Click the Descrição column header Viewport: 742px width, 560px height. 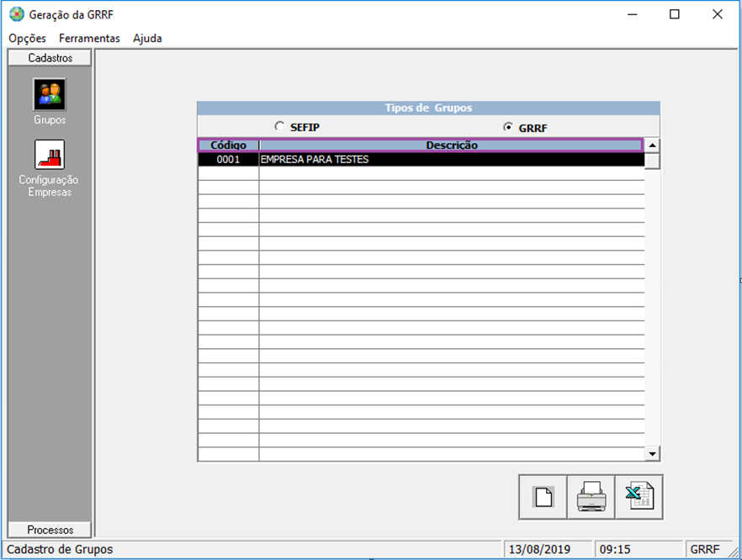[452, 145]
